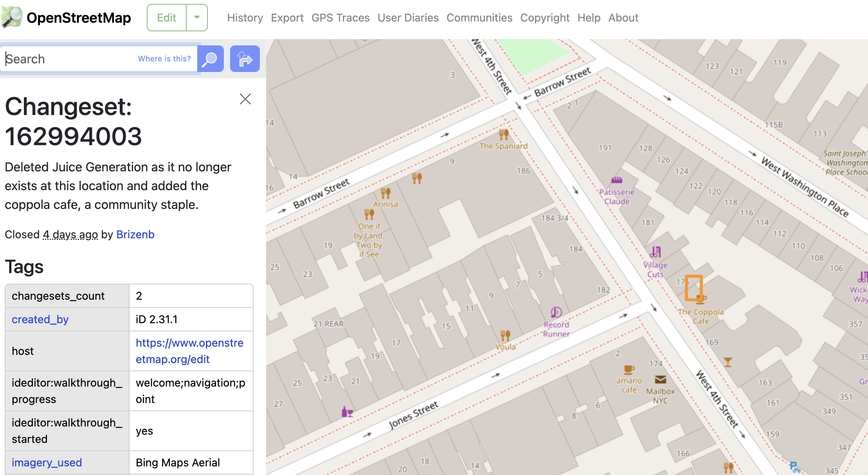Click the Patisserie Claude bakery icon
Screen dimensions: 868x475
click(617, 180)
